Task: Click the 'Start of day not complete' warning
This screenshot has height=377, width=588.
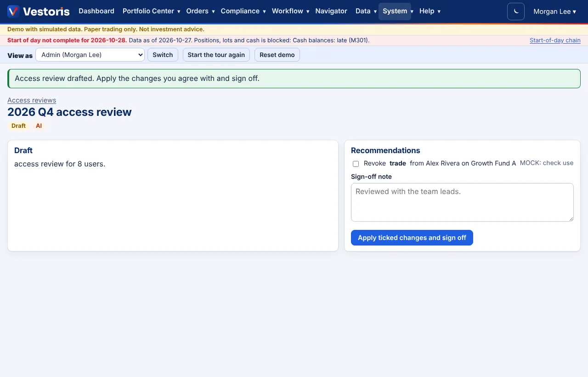Action: tap(67, 40)
